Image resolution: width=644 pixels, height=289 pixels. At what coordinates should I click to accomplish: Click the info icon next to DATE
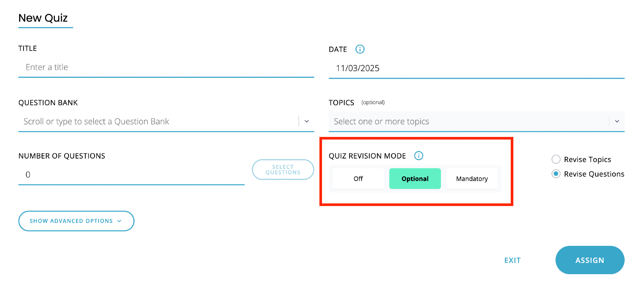(x=360, y=49)
